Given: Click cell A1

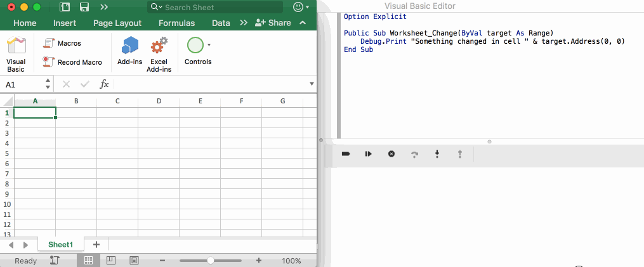Looking at the screenshot, I should click(x=35, y=112).
